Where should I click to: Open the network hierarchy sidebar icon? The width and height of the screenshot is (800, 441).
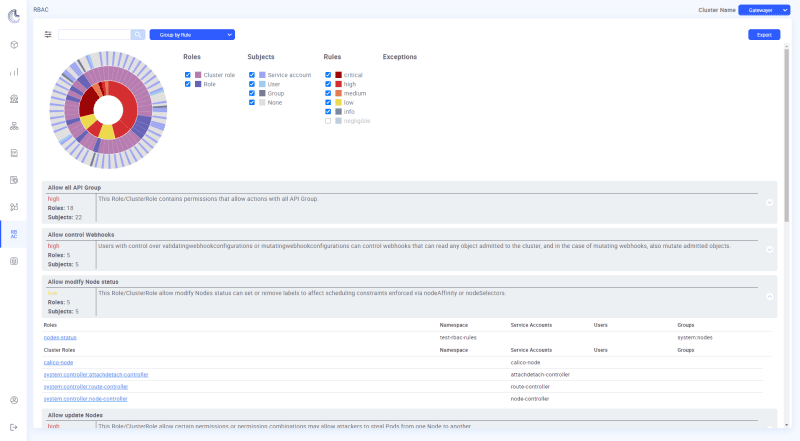click(x=14, y=126)
